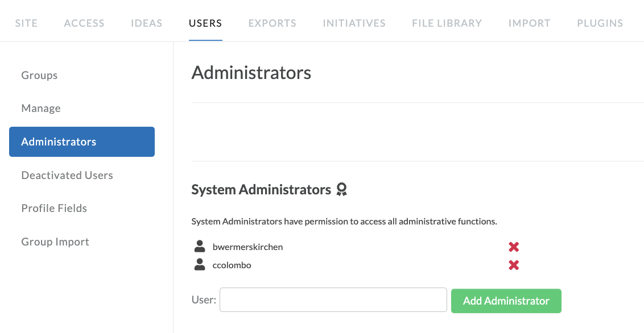
Task: Go to Profile Fields
Action: click(54, 209)
